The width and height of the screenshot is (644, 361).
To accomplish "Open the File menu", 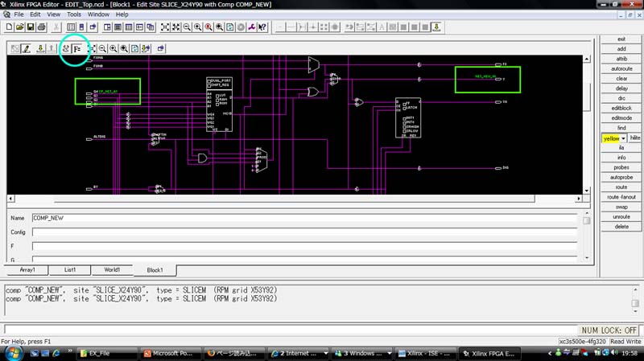I will [x=19, y=14].
